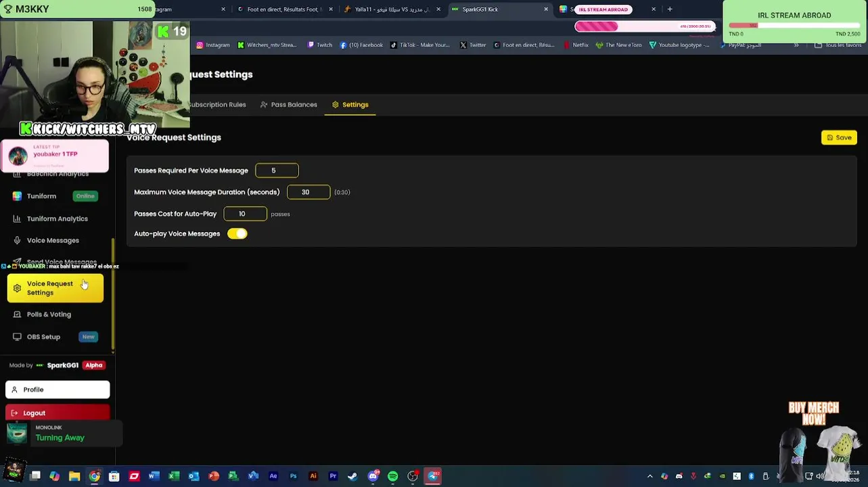Viewport: 868px width, 487px height.
Task: Click Passes Required Per Voice Message field
Action: [277, 170]
